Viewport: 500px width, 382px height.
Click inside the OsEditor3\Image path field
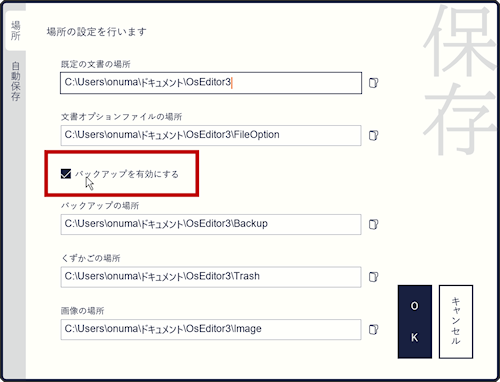(x=211, y=330)
